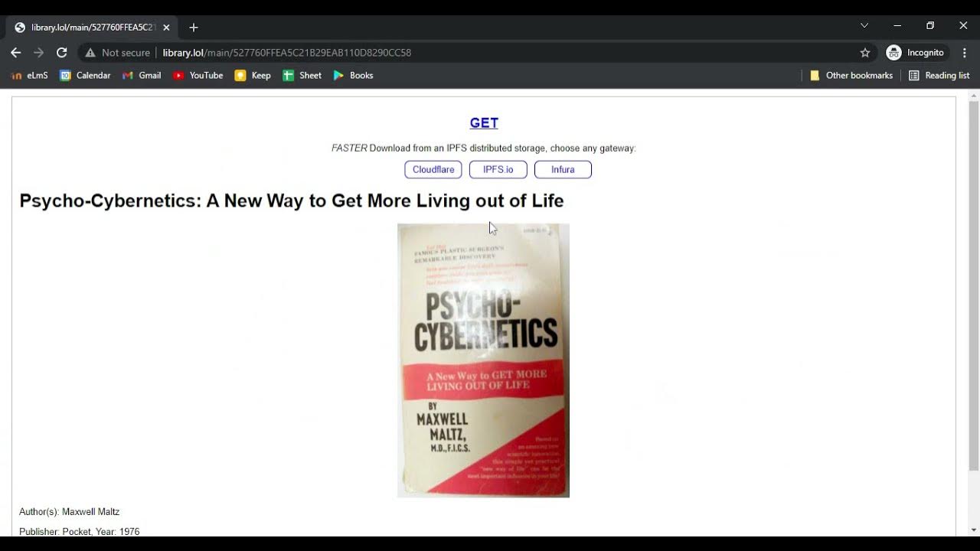Click the scrollbar up arrow

(974, 96)
